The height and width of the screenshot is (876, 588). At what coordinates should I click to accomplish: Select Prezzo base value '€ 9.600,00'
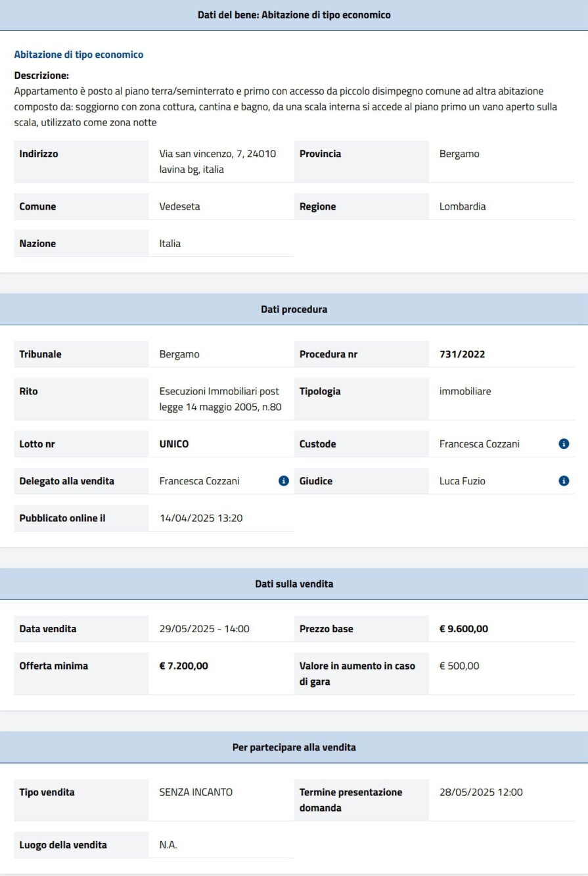(464, 629)
